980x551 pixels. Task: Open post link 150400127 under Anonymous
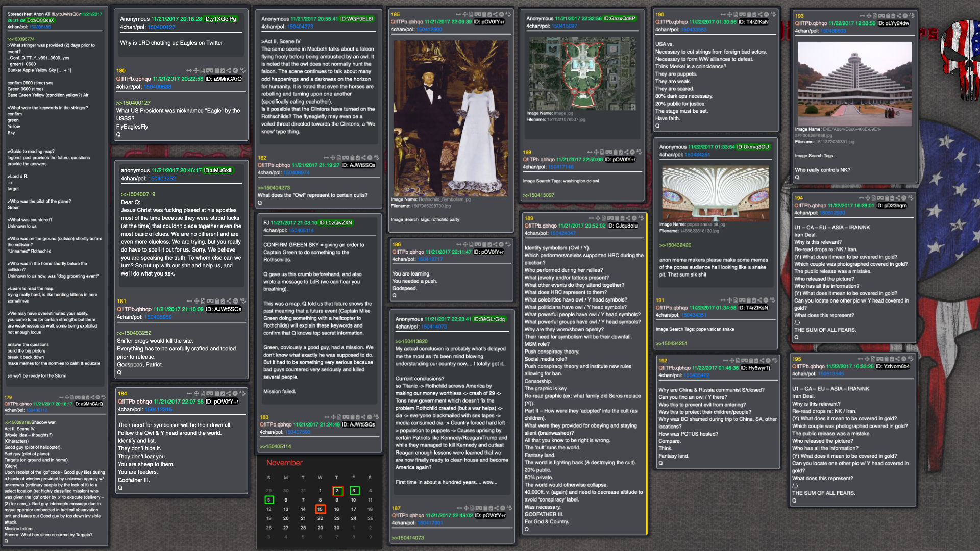click(161, 27)
